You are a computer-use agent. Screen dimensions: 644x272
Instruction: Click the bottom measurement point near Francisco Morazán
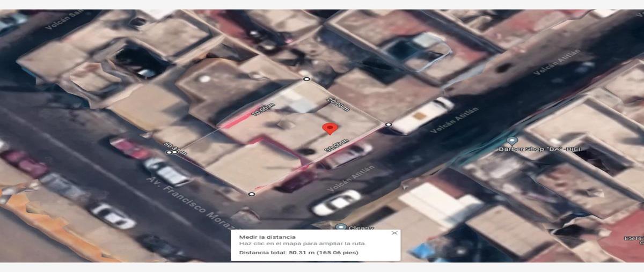point(252,194)
